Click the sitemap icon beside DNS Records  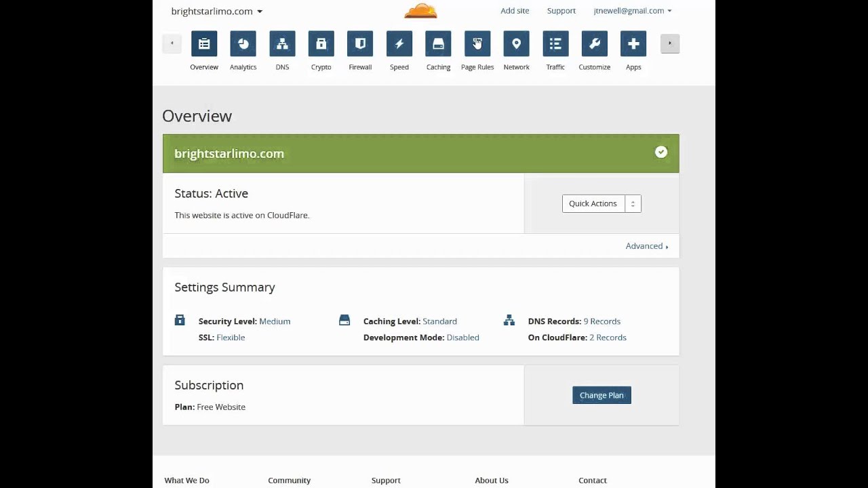click(509, 321)
